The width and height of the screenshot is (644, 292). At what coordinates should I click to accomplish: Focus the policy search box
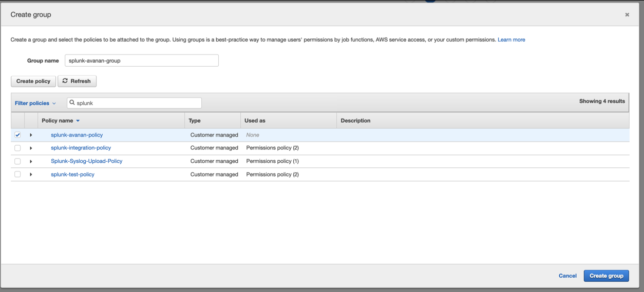[135, 103]
